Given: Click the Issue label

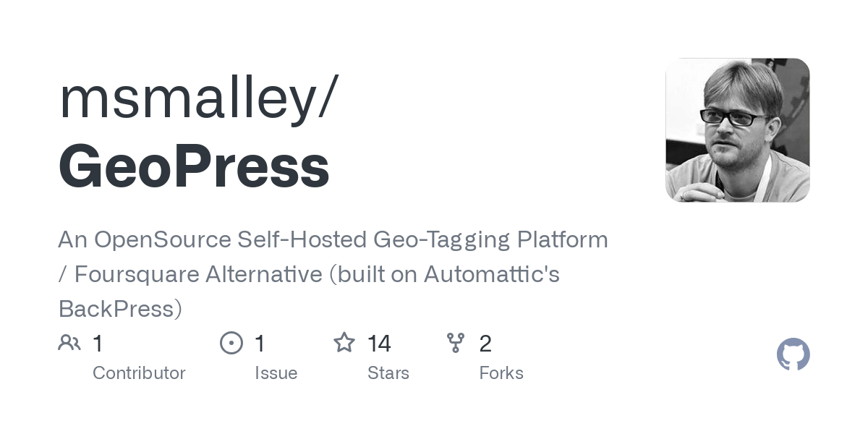Looking at the screenshot, I should click(x=276, y=373).
